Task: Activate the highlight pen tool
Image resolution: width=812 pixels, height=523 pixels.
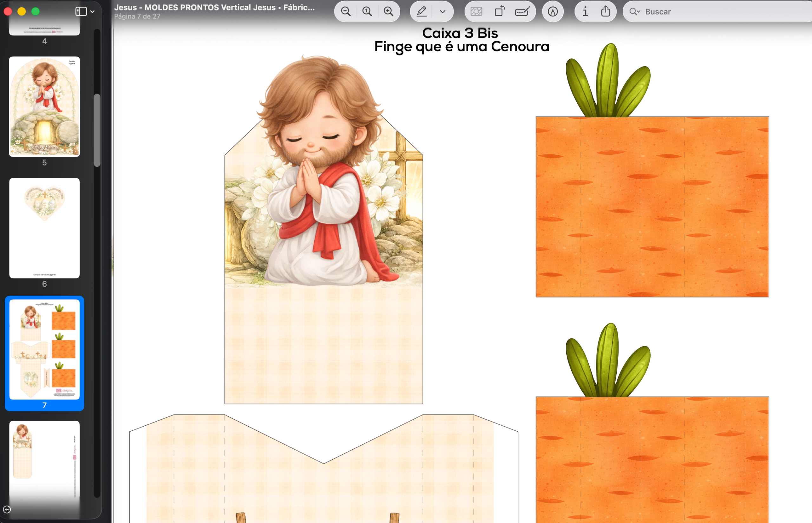Action: [422, 11]
